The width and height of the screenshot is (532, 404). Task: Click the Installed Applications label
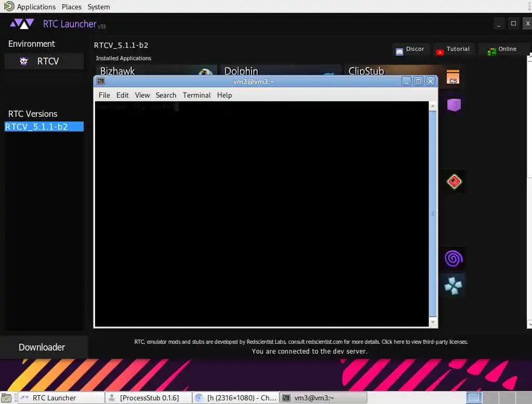coord(124,58)
